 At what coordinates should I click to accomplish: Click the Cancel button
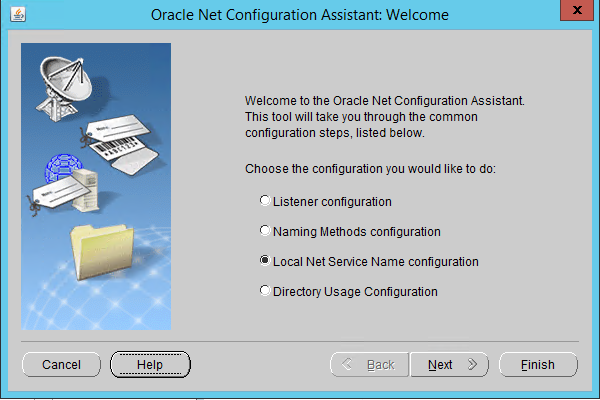coord(61,364)
